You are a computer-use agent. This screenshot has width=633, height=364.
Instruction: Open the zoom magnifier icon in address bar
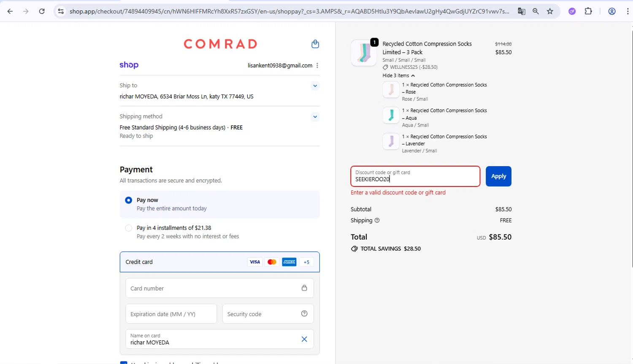536,11
